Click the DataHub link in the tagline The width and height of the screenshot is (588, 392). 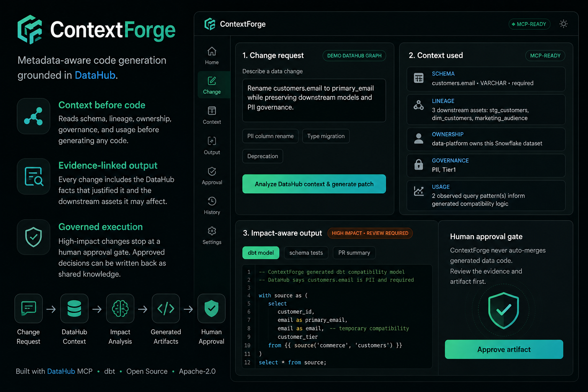coord(95,75)
